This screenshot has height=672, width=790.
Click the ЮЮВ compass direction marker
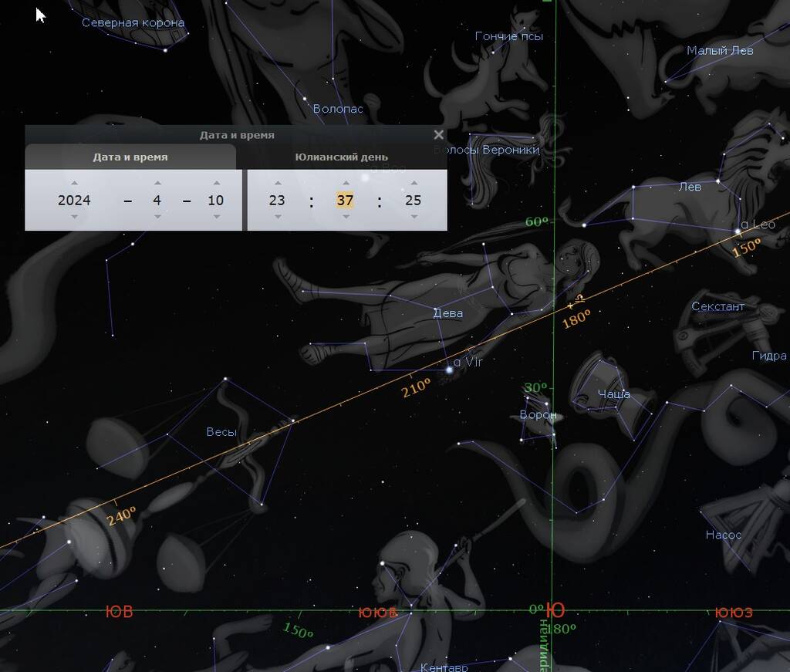[377, 613]
